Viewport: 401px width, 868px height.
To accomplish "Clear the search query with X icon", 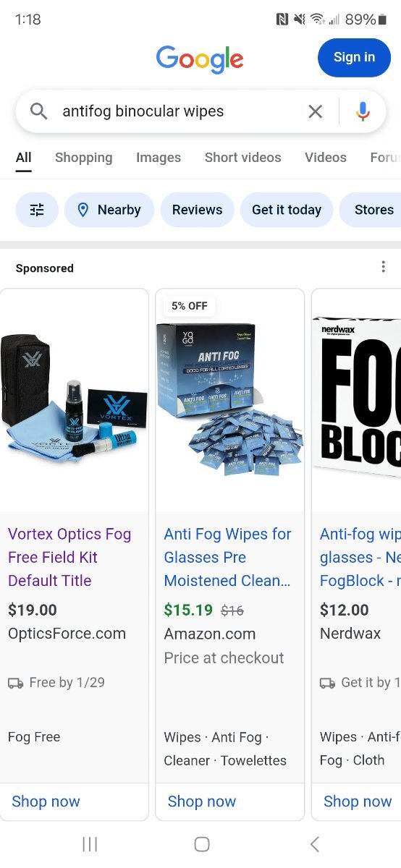I will click(315, 111).
